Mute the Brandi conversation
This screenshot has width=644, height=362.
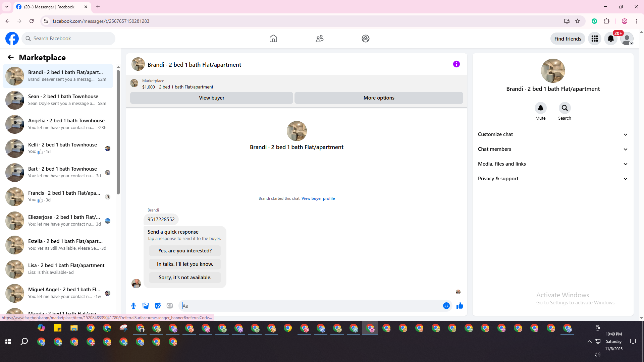click(540, 108)
